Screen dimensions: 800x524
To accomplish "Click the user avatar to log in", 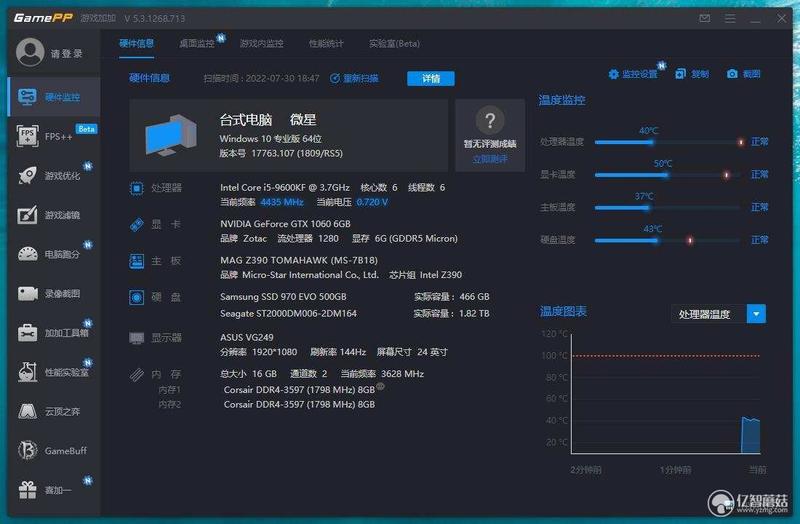I will click(30, 52).
